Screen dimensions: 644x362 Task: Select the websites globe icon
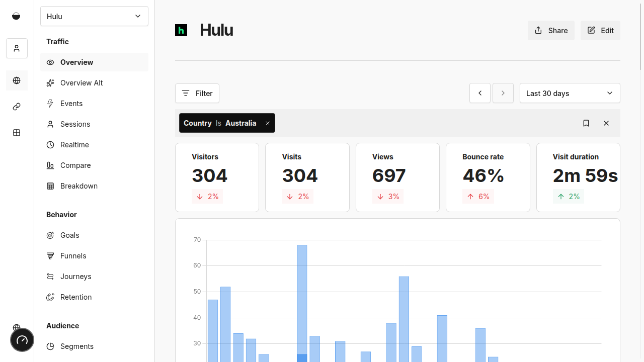click(x=17, y=80)
